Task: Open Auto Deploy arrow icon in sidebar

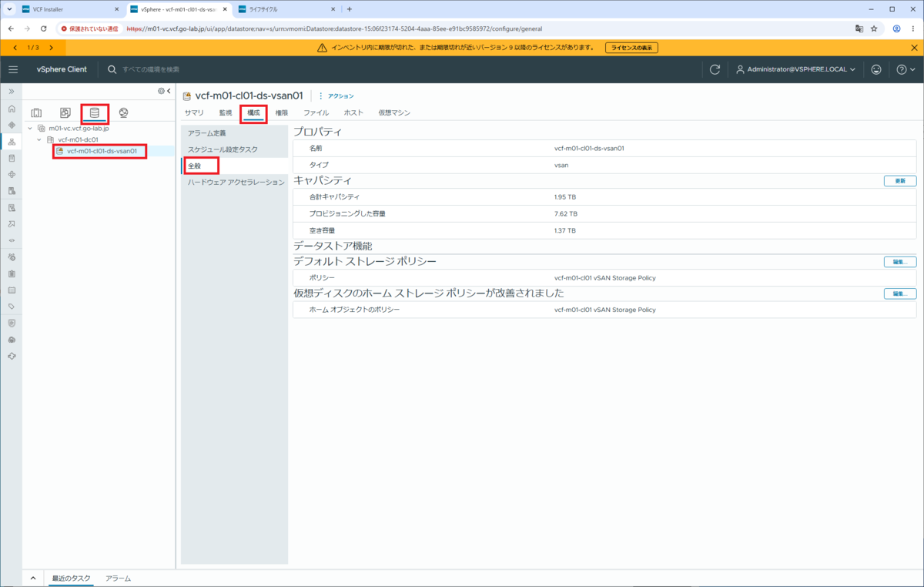Action: 12,224
